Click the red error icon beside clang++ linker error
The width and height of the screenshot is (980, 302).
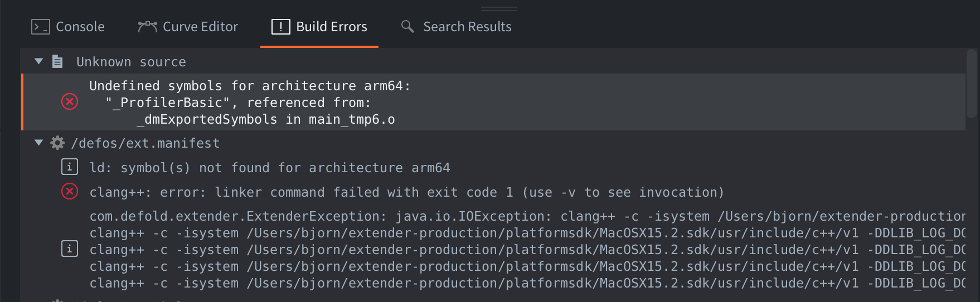(x=70, y=192)
